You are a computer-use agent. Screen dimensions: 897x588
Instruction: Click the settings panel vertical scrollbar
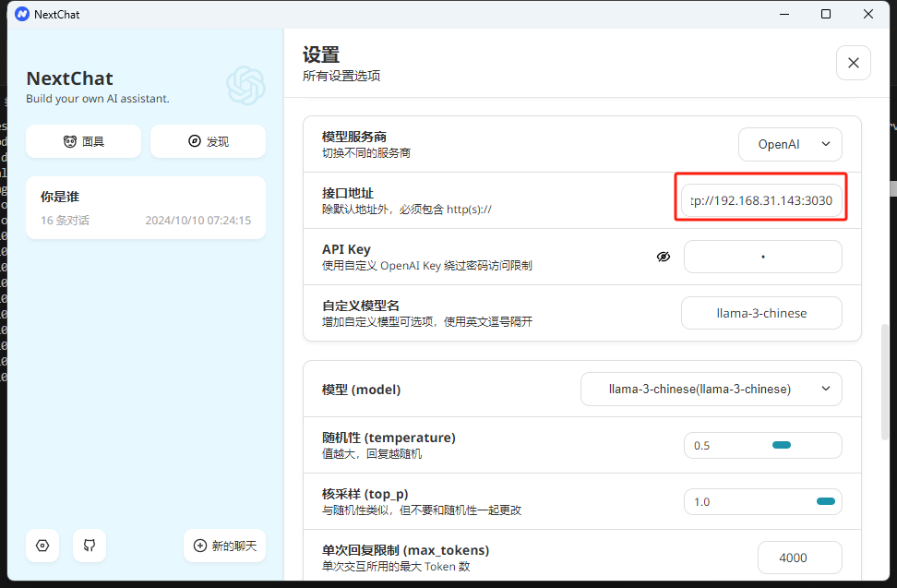tap(884, 381)
